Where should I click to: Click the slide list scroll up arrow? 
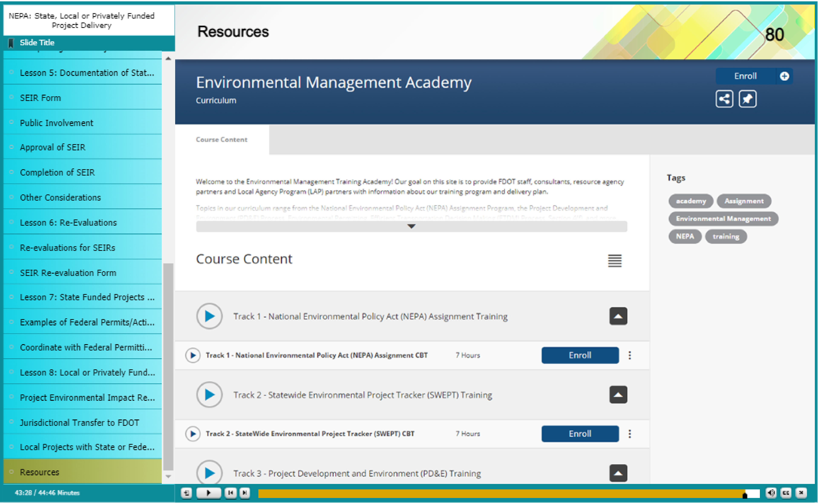coord(168,59)
